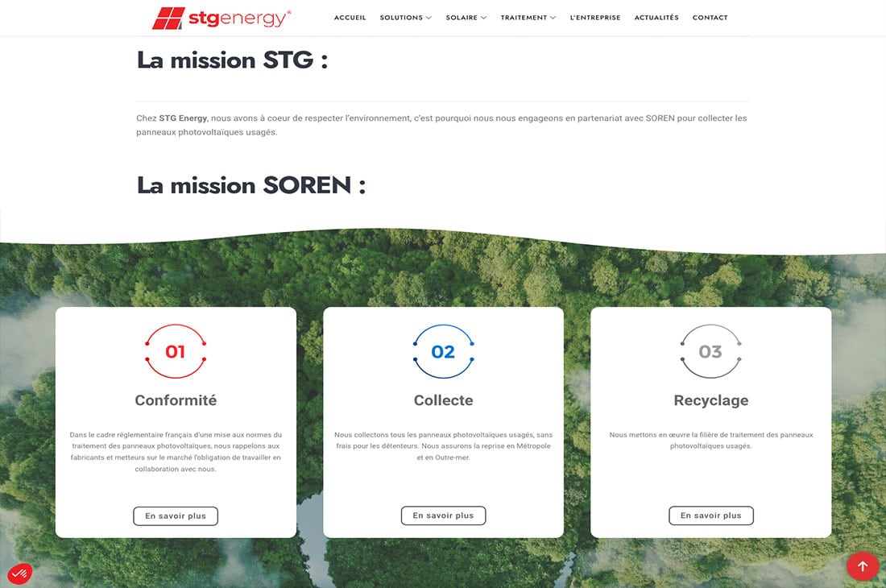Click the blue 02 circle icon
Image resolution: width=886 pixels, height=588 pixels.
(443, 351)
